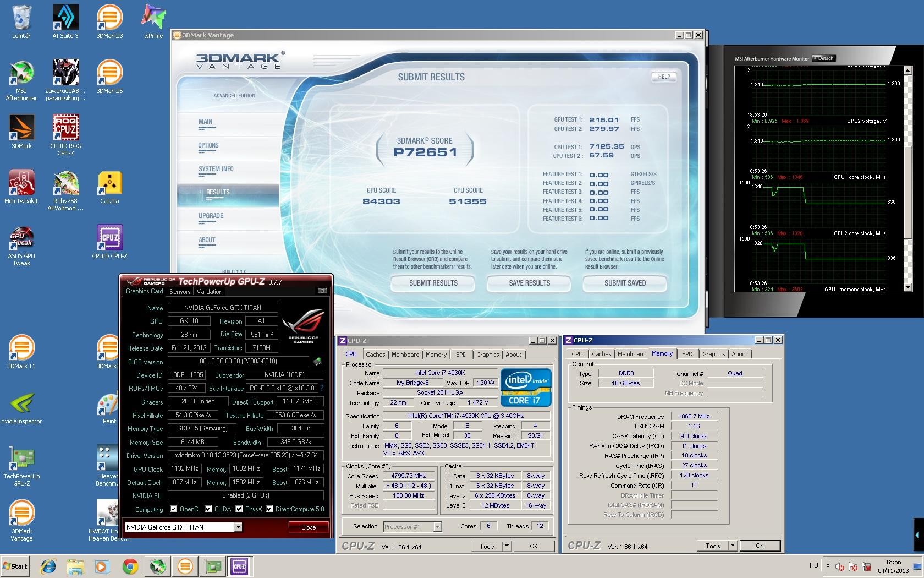The image size is (924, 578).
Task: Select the Rbby258 ABVoltmod desktop icon
Action: pyautogui.click(x=65, y=190)
